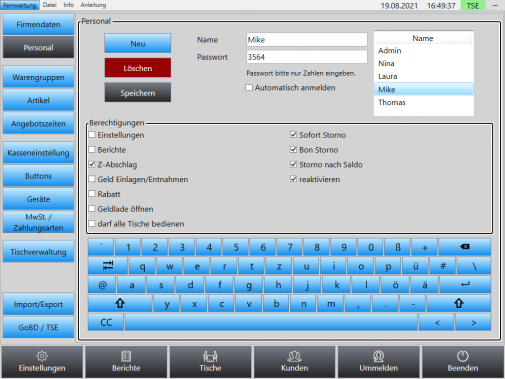Disable the Sofort Storno permission
Image resolution: width=505 pixels, height=379 pixels.
(x=293, y=135)
